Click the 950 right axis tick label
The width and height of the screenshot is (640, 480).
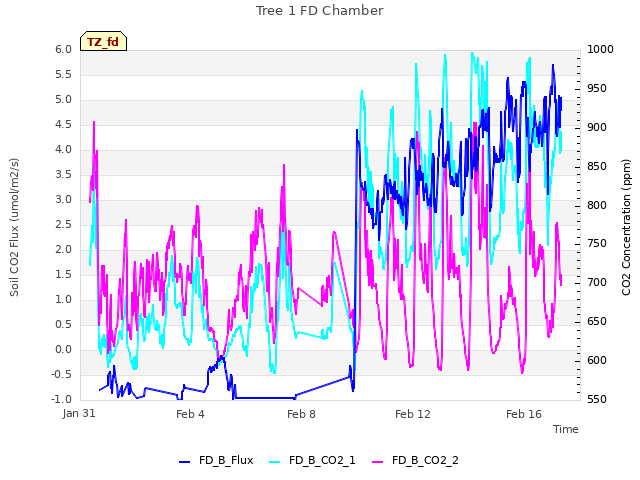click(597, 88)
